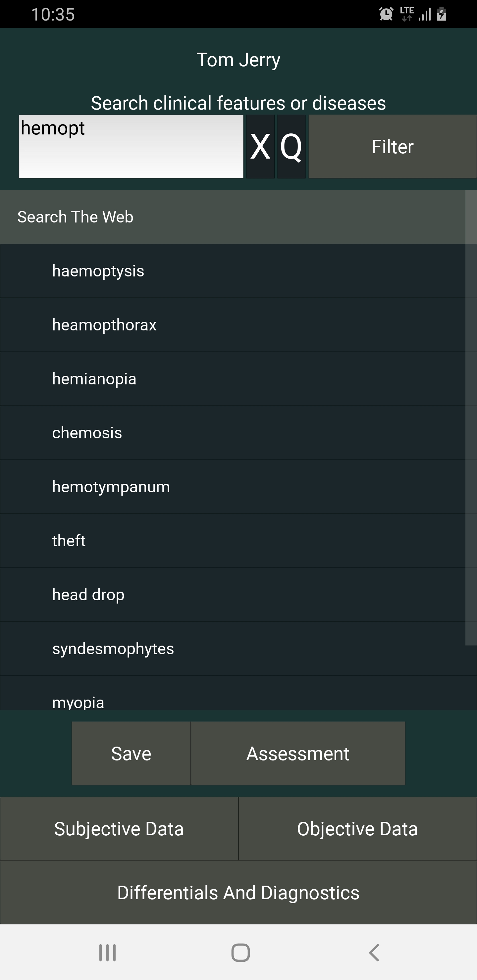Image resolution: width=477 pixels, height=980 pixels.
Task: Tap the Android home button
Action: click(x=240, y=953)
